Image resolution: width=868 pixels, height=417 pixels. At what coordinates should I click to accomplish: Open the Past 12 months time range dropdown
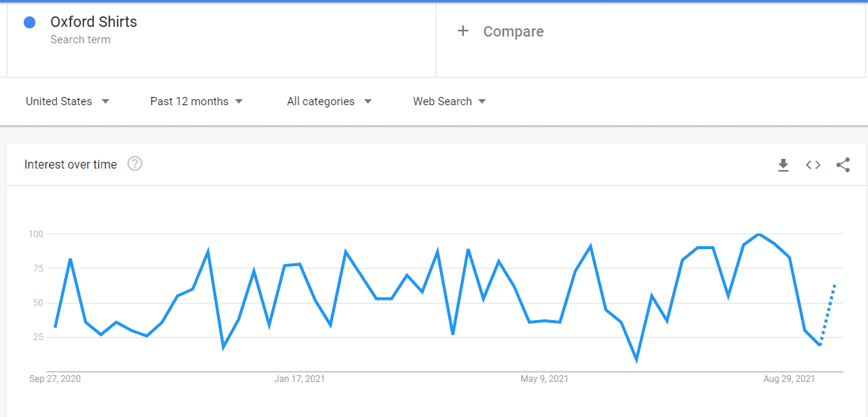197,101
